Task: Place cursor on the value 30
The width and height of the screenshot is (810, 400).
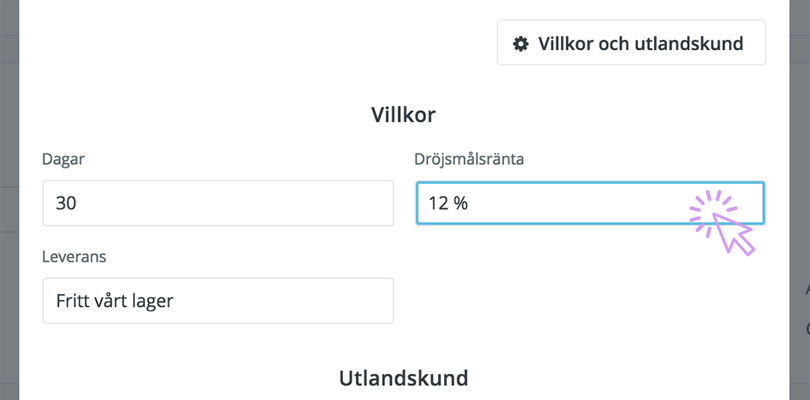Action: pos(66,204)
